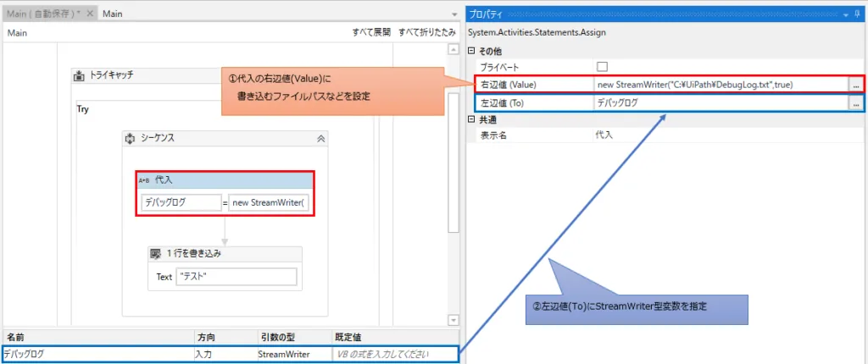Click the Assign left field デバッグログ
Screen dimensions: 868x364
[181, 202]
